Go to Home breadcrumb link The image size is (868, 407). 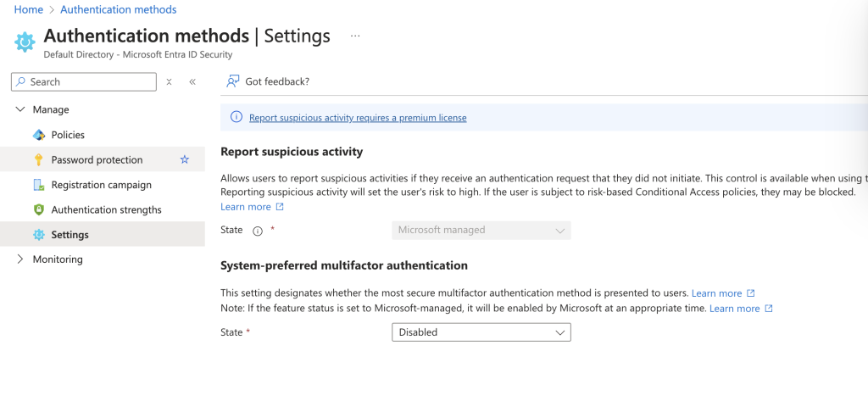[29, 9]
